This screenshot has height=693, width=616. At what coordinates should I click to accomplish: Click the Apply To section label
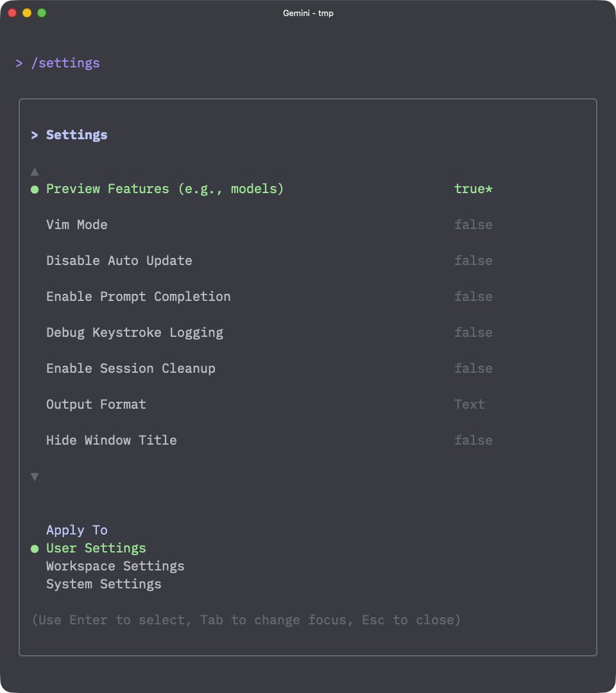pyautogui.click(x=77, y=530)
